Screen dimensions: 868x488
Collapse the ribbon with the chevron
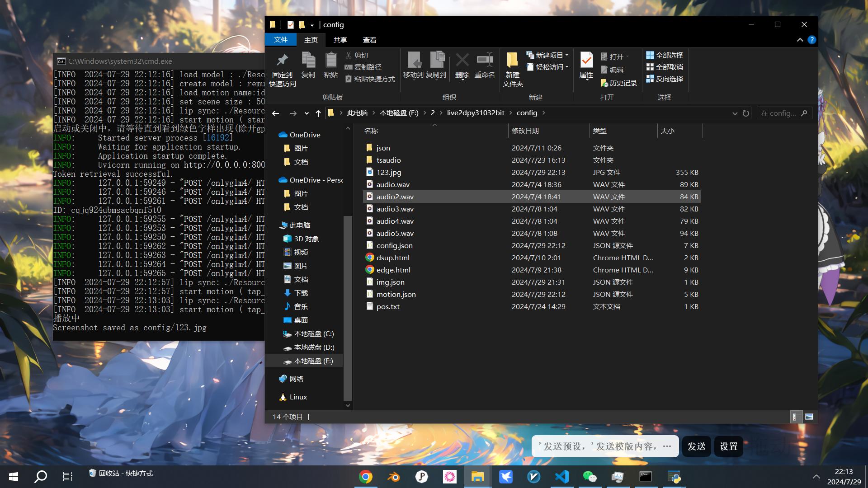[x=800, y=40]
